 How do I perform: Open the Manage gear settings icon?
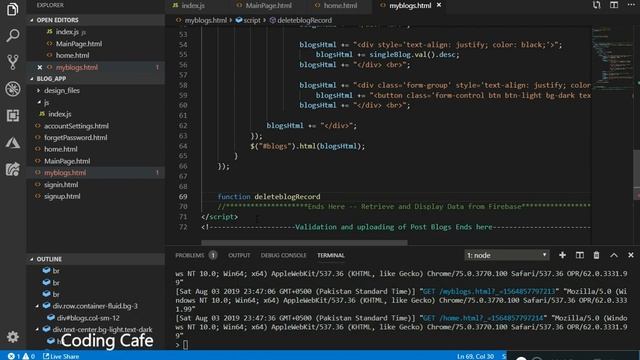point(12,337)
